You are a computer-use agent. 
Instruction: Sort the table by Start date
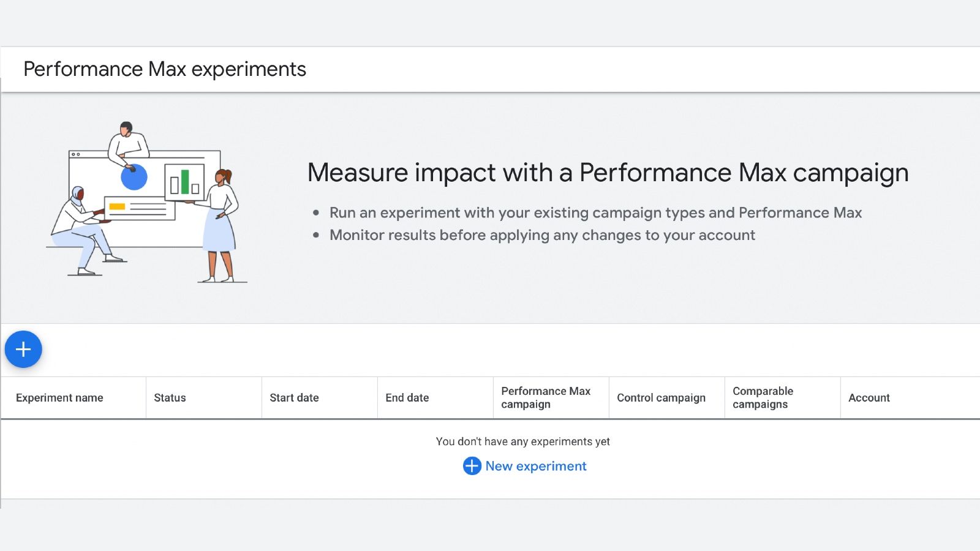294,397
